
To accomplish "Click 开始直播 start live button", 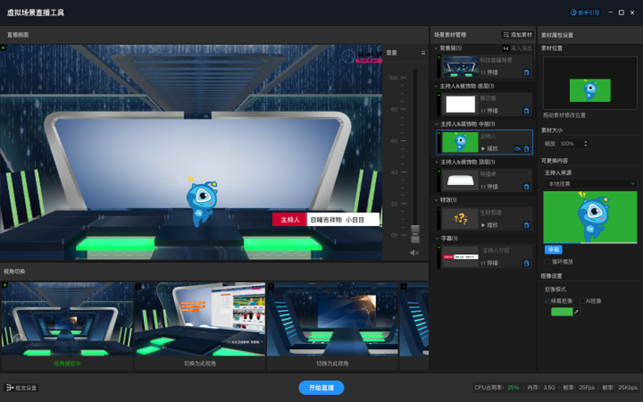I will 321,388.
